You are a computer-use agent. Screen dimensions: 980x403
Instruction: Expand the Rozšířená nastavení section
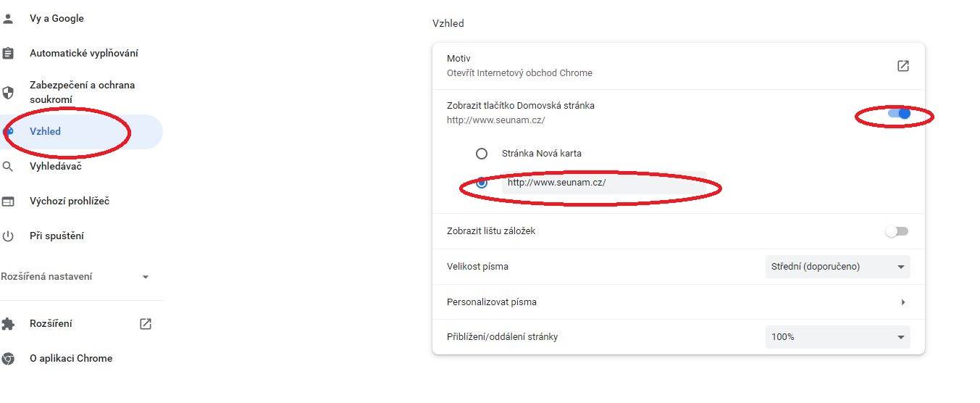75,277
